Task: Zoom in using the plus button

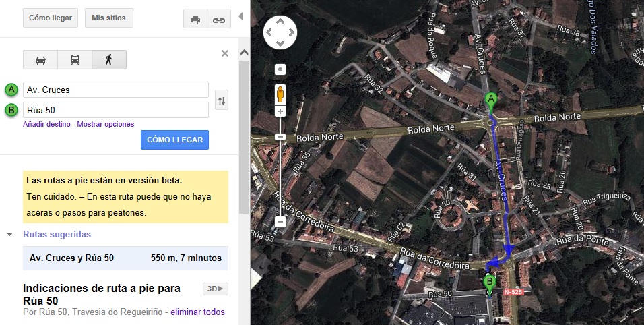Action: click(x=280, y=111)
